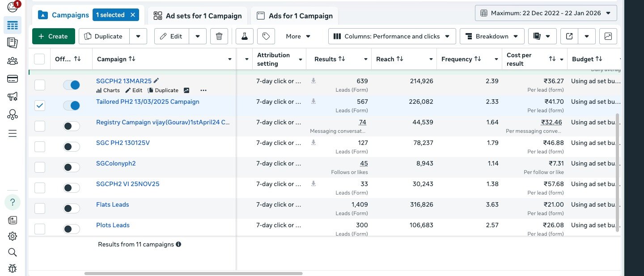Uncheck the Tailored PH2 13/03/2025 Campaign checkbox
Image resolution: width=644 pixels, height=276 pixels.
(40, 106)
